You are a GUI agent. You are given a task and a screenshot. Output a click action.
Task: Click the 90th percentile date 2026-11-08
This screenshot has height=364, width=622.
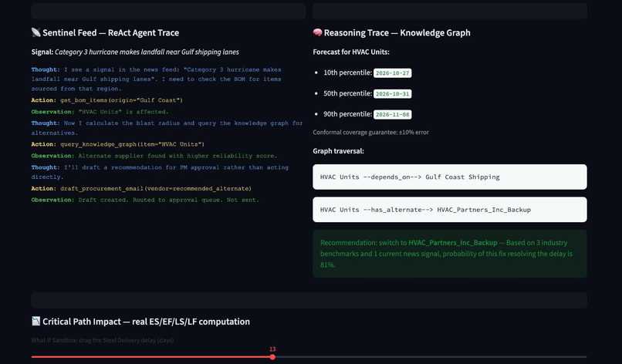point(392,114)
